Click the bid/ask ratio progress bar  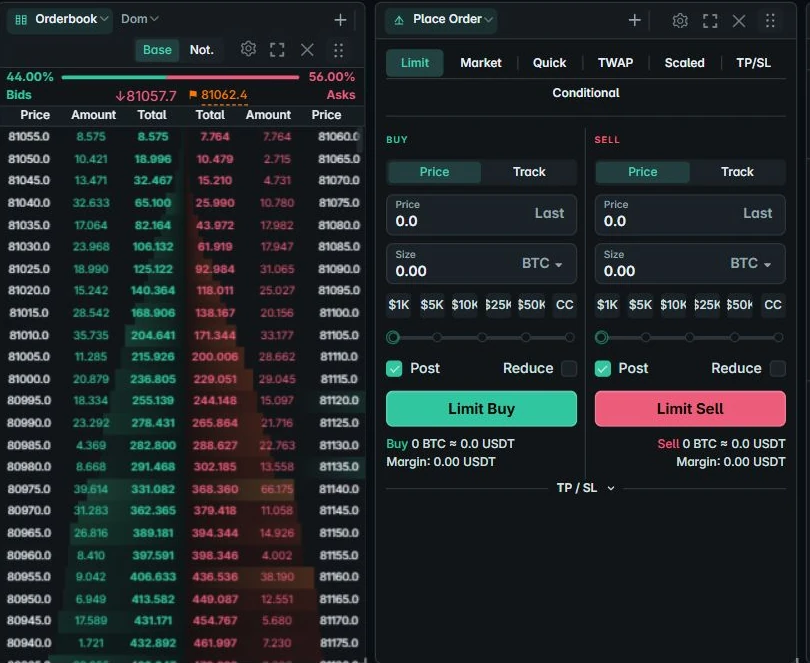180,78
